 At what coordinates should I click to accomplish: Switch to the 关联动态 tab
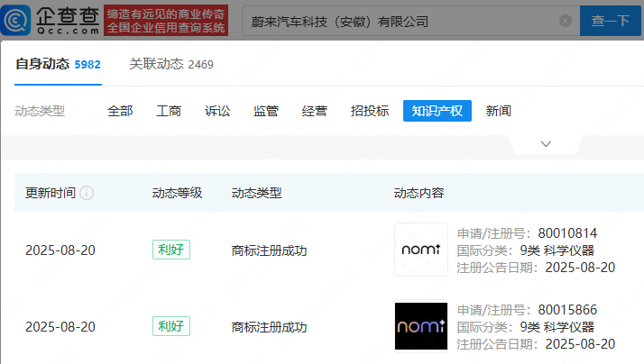171,64
